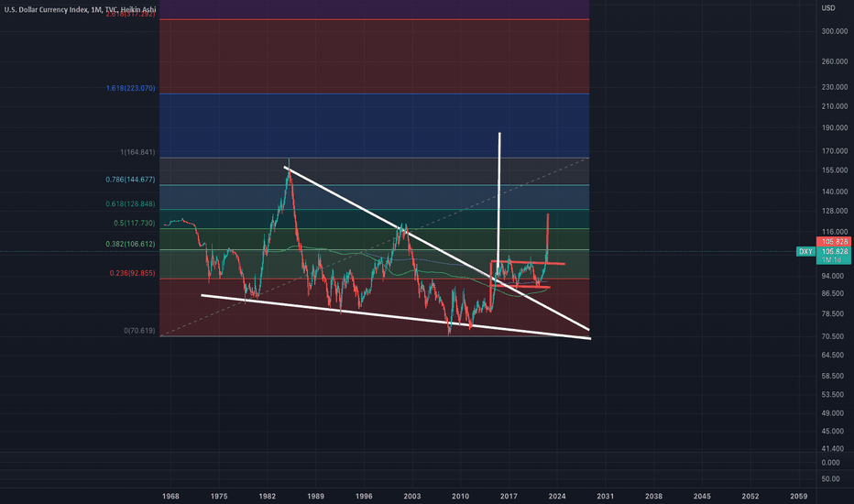Click the 155.000 price axis tick

(x=835, y=170)
